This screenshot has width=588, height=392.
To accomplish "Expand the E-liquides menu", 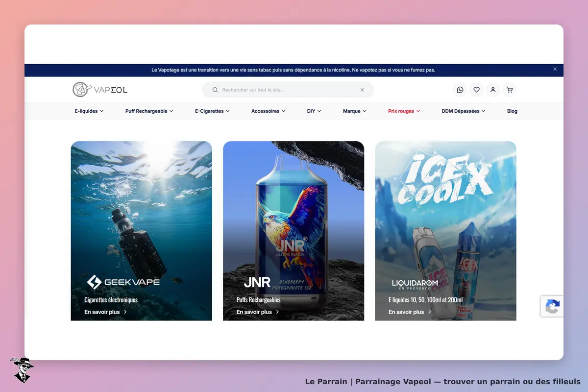I will coord(89,111).
